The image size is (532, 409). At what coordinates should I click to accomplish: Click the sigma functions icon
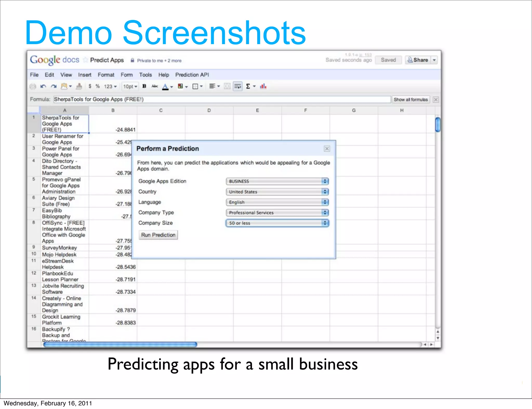pos(248,86)
